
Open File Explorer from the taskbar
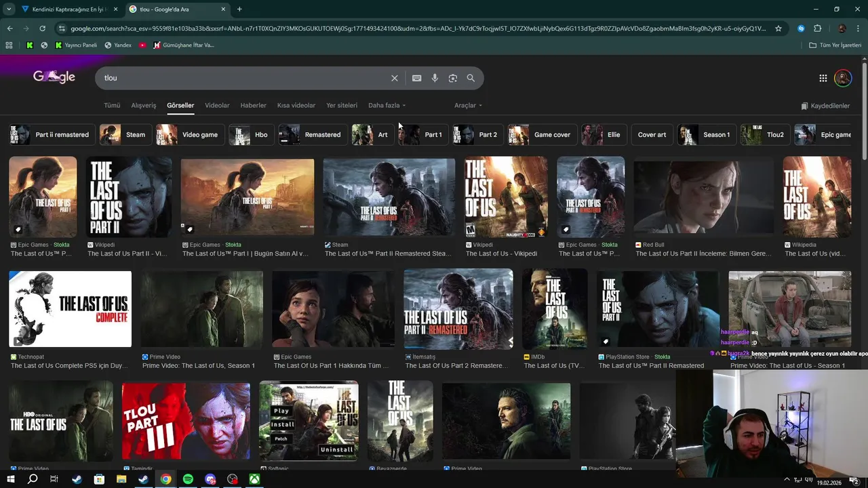tap(121, 479)
